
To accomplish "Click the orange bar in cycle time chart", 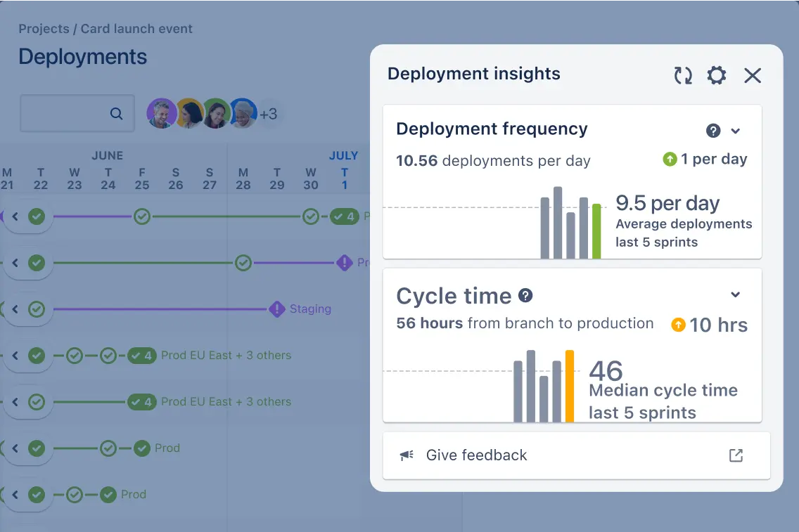I will click(x=570, y=386).
